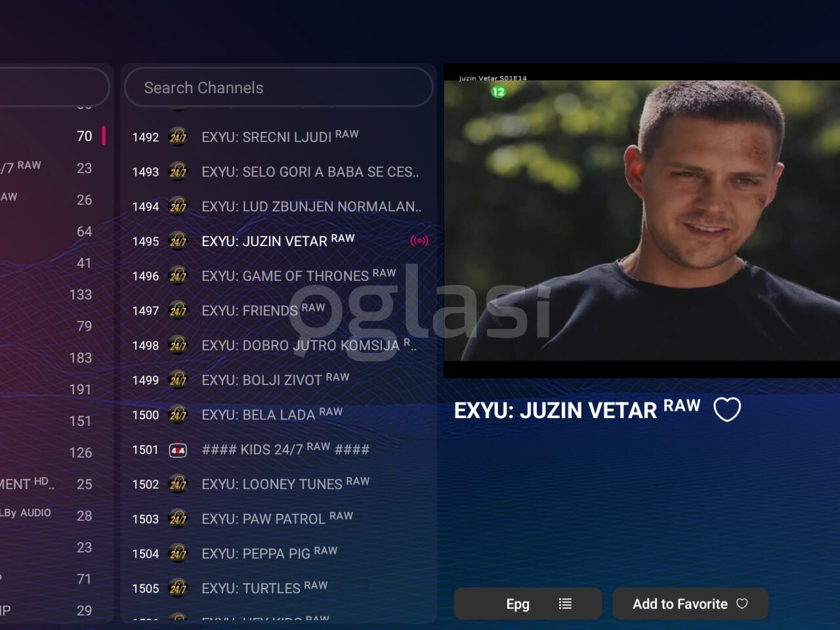The height and width of the screenshot is (630, 840).
Task: Click the 24/7 icon for SRECNI LJUDI
Action: (x=178, y=136)
